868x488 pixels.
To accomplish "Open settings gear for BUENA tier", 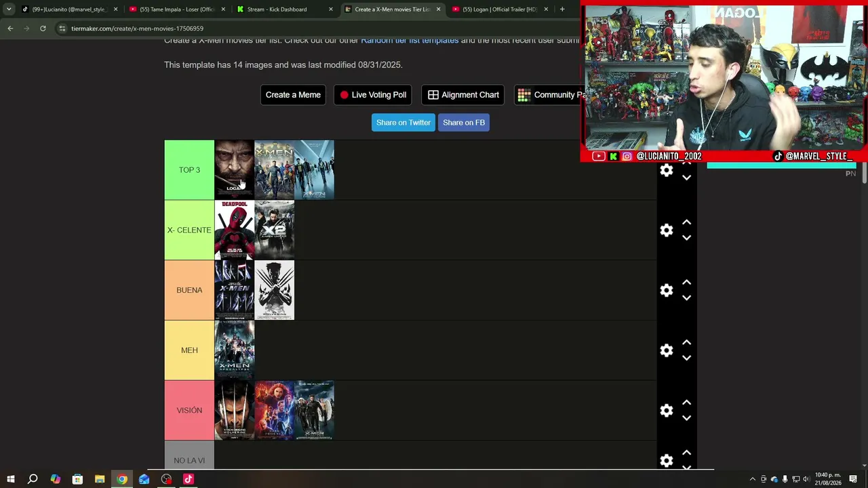I will 667,290.
